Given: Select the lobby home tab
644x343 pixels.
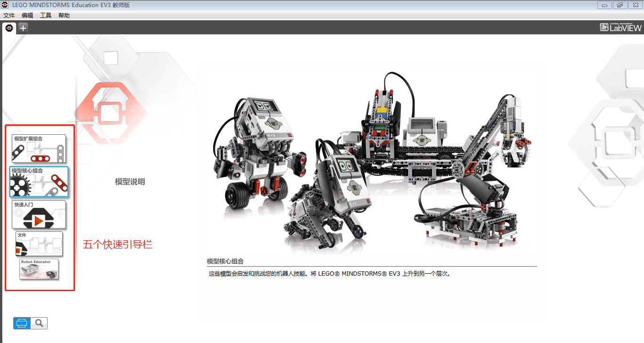Looking at the screenshot, I should [x=9, y=28].
